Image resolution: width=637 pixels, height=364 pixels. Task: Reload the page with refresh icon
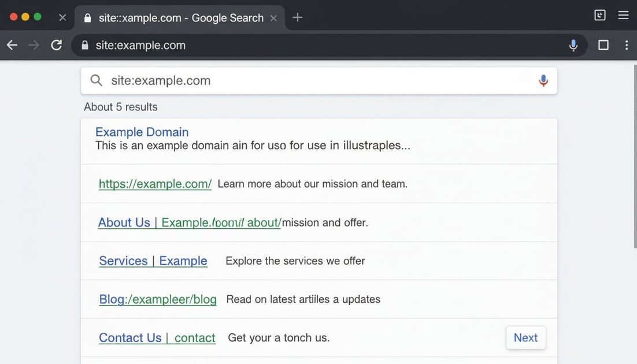click(x=56, y=45)
